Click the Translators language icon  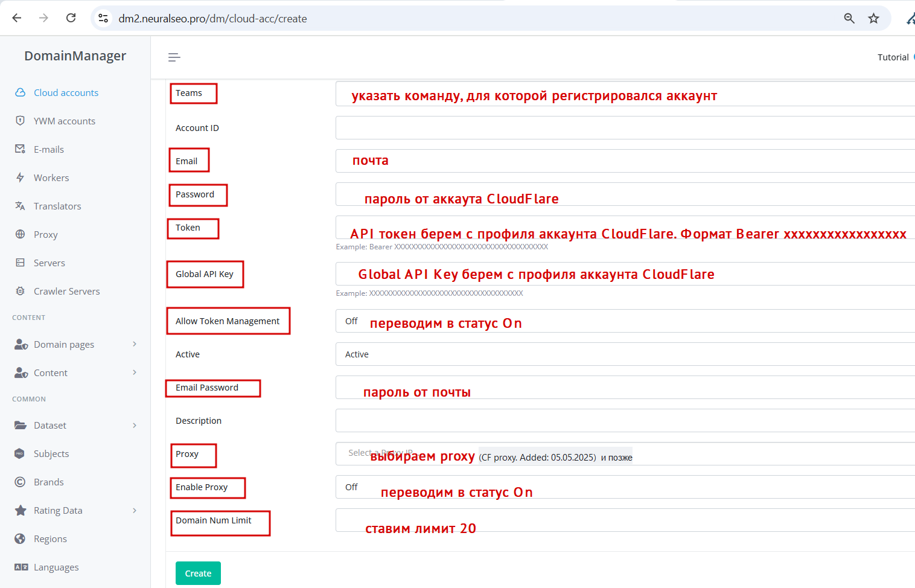tap(21, 206)
